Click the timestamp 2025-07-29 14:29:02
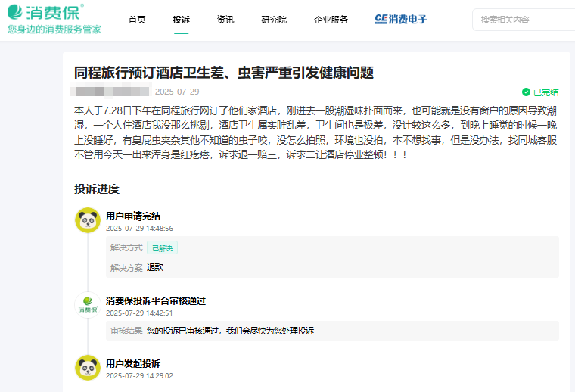575x392 pixels. click(139, 375)
